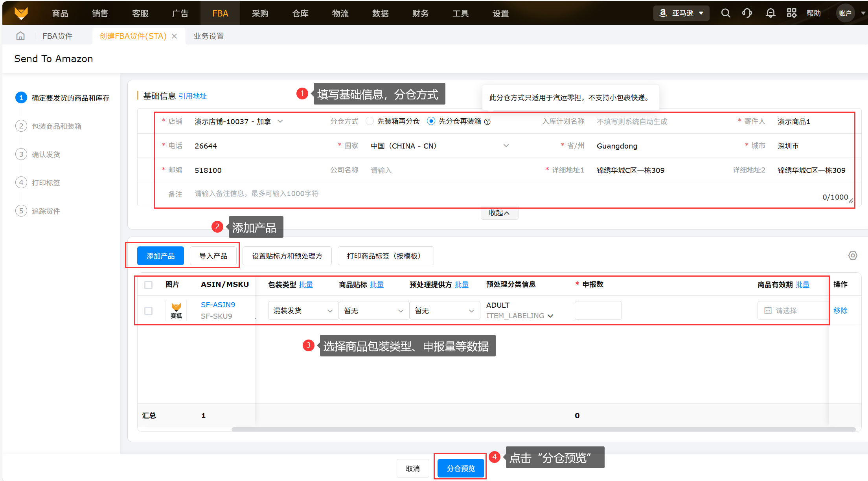Click the fox logo in top-left corner
Image resolution: width=868 pixels, height=481 pixels.
(x=21, y=13)
